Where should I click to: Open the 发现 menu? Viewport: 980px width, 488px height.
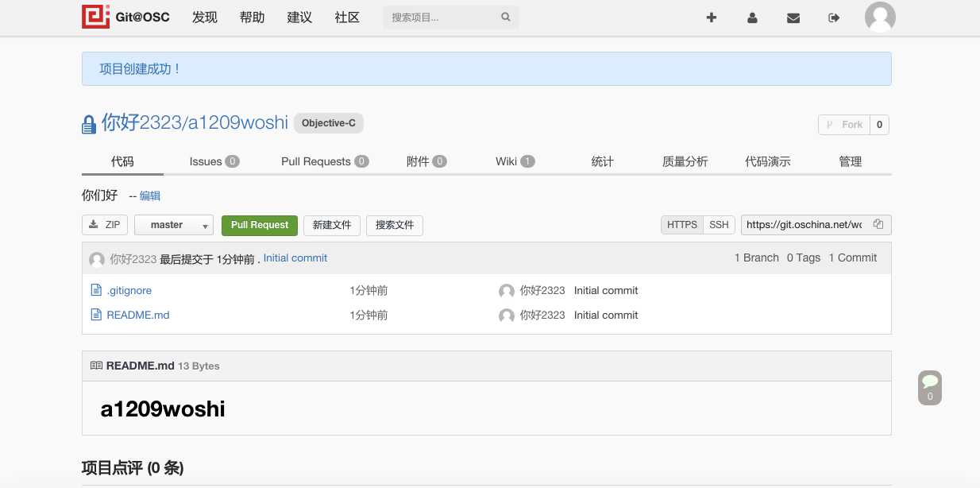pos(205,17)
